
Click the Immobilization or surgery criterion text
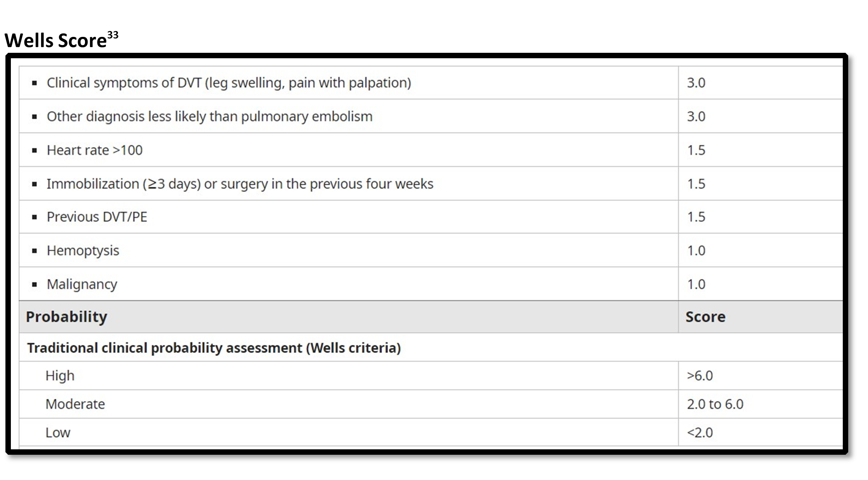pyautogui.click(x=240, y=184)
